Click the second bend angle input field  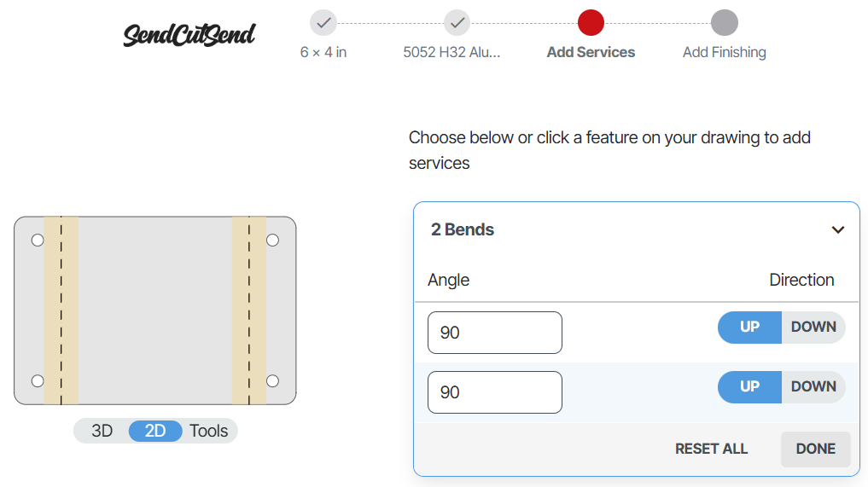click(x=494, y=392)
